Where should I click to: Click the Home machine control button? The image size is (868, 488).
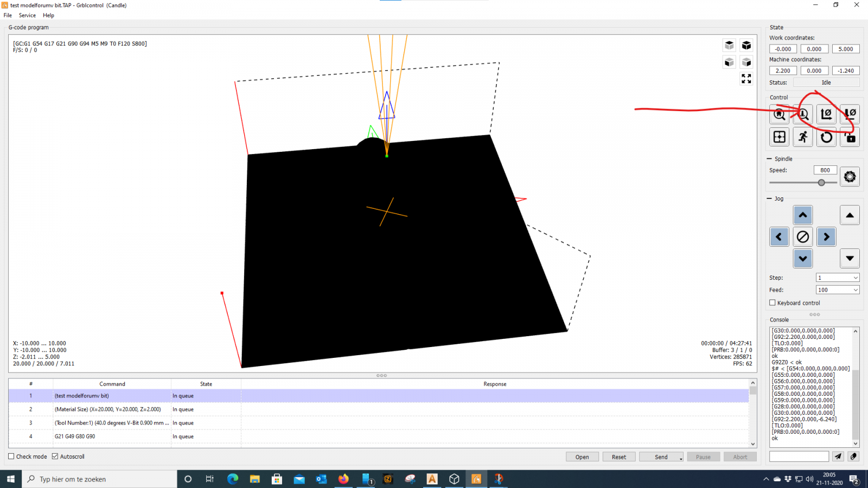[x=779, y=114]
